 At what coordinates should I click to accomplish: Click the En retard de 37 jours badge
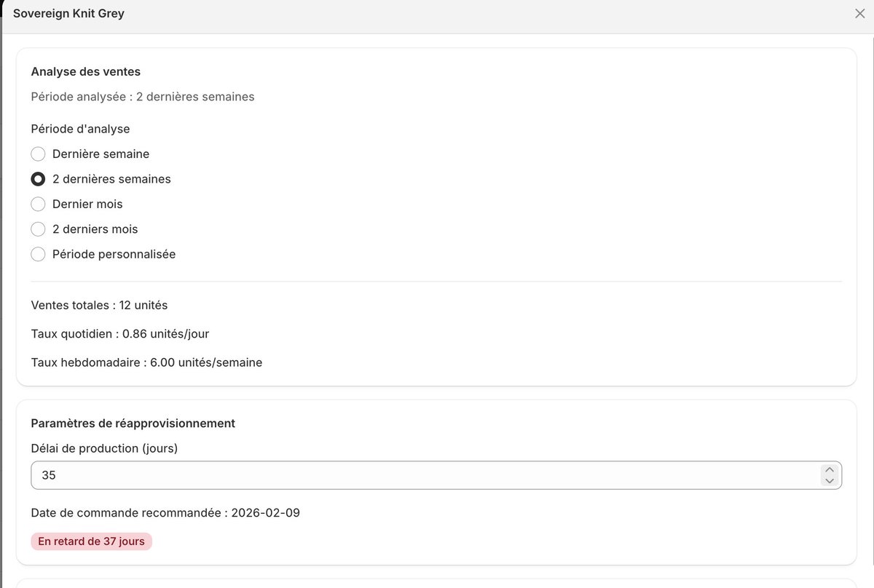point(92,541)
